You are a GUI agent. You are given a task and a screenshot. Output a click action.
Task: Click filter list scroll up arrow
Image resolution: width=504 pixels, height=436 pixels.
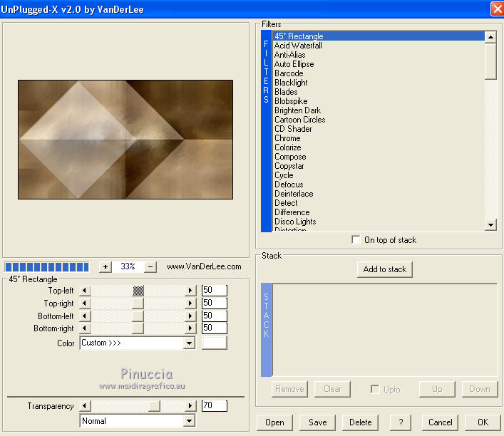coord(490,37)
